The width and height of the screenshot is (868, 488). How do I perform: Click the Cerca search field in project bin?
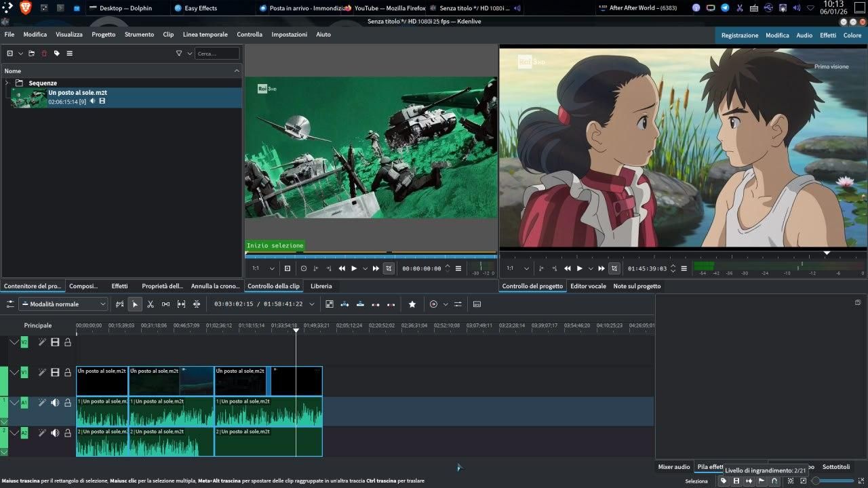point(217,53)
